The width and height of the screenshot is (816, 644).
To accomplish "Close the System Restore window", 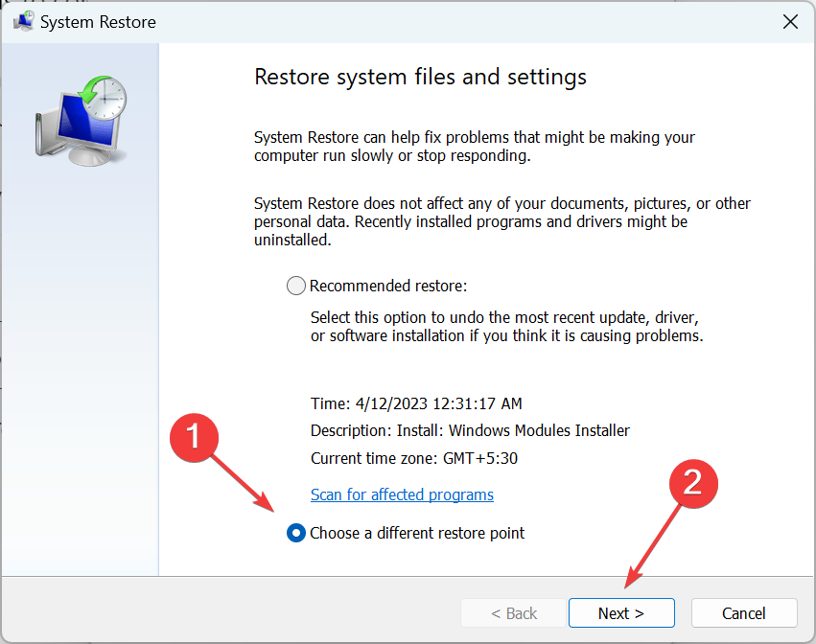I will [790, 21].
